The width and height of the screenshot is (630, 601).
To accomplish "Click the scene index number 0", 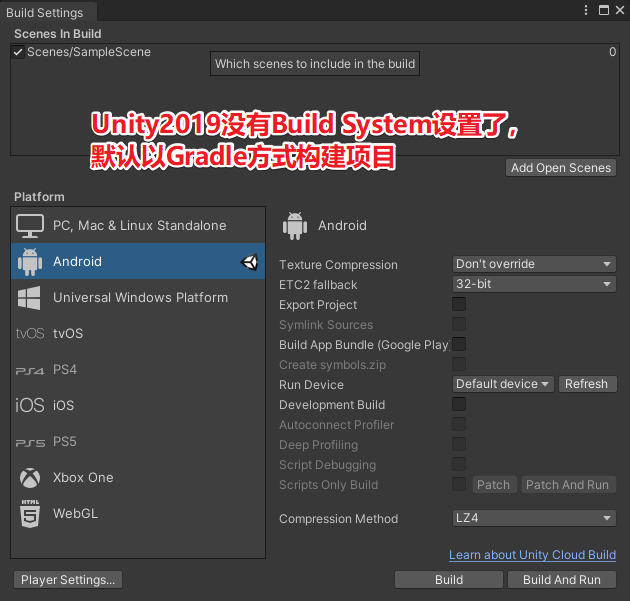I will point(612,52).
